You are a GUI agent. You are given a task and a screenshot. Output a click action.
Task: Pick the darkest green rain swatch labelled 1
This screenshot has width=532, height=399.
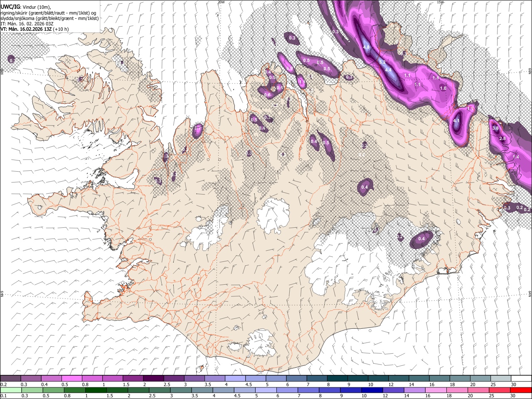pos(96,390)
